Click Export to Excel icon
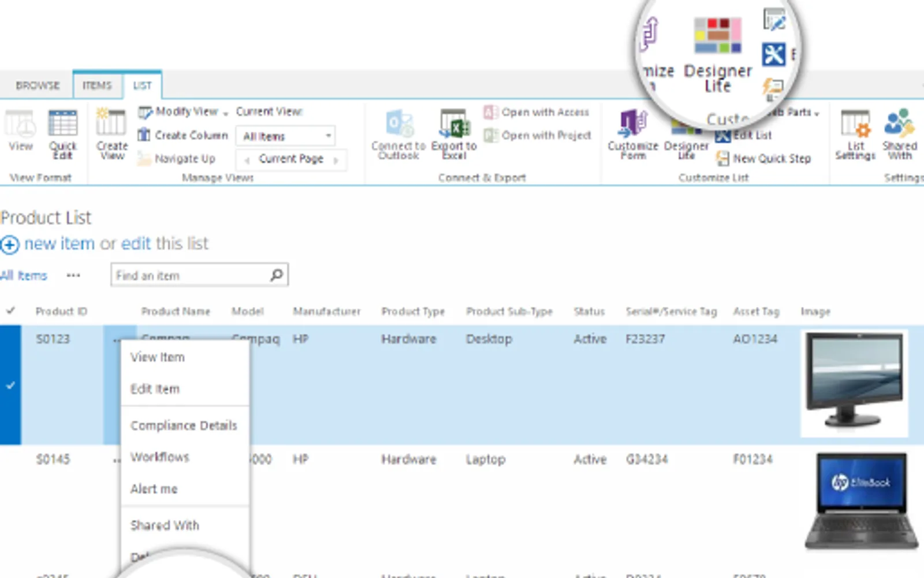This screenshot has width=924, height=578. 454,124
